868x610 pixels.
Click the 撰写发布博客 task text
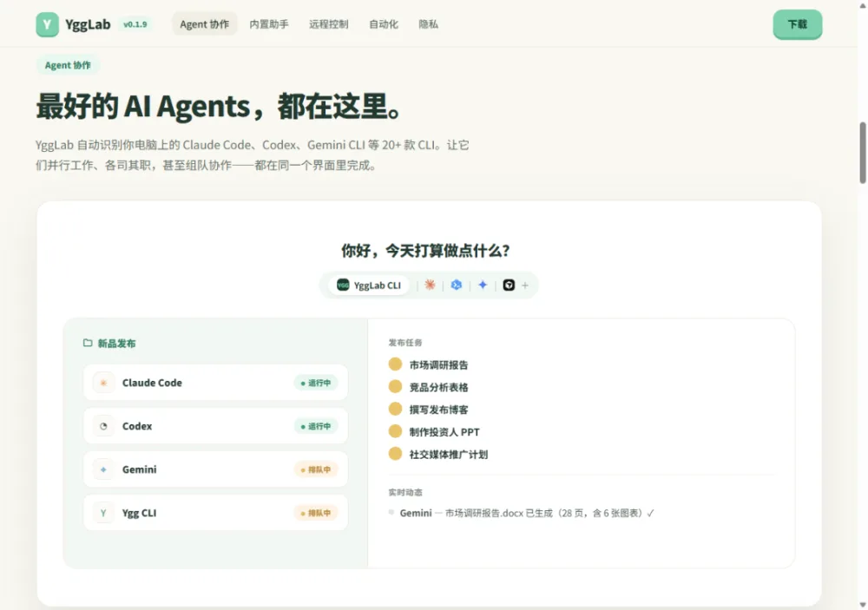[438, 410]
